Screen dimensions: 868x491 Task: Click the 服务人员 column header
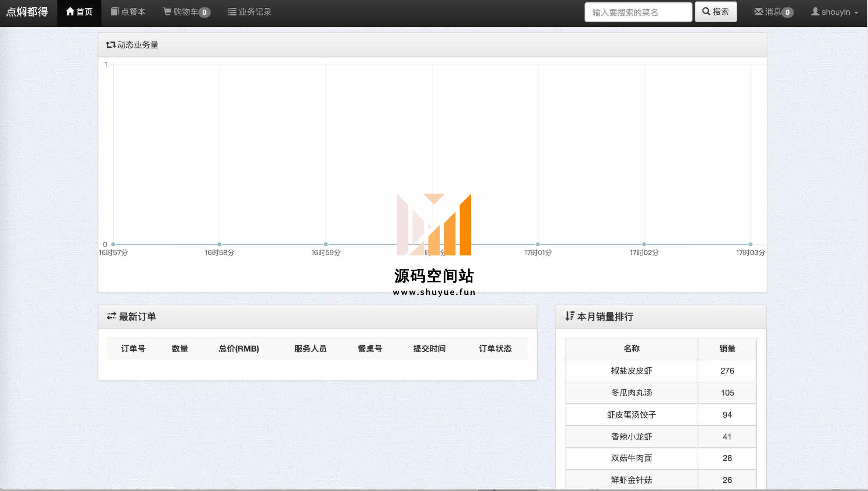coord(310,349)
